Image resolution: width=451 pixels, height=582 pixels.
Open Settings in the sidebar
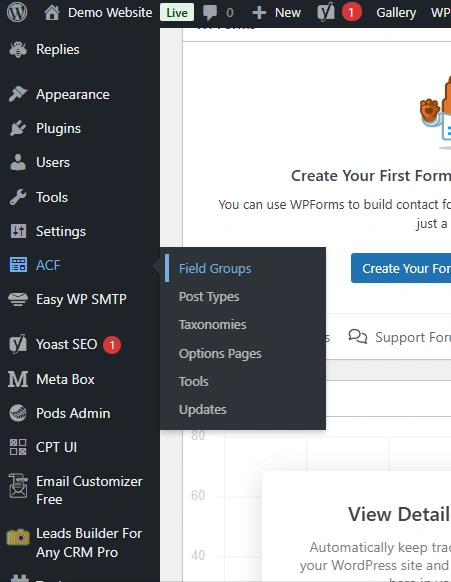coord(61,231)
